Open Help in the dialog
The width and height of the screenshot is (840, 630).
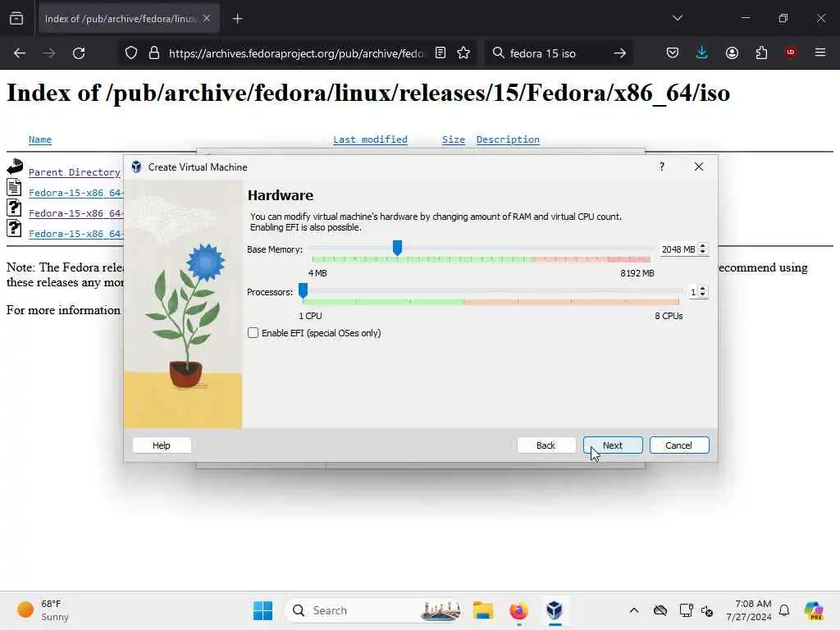click(162, 445)
